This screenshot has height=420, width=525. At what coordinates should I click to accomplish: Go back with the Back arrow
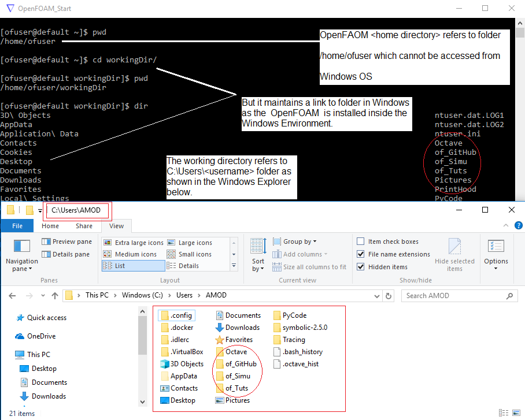click(x=12, y=296)
